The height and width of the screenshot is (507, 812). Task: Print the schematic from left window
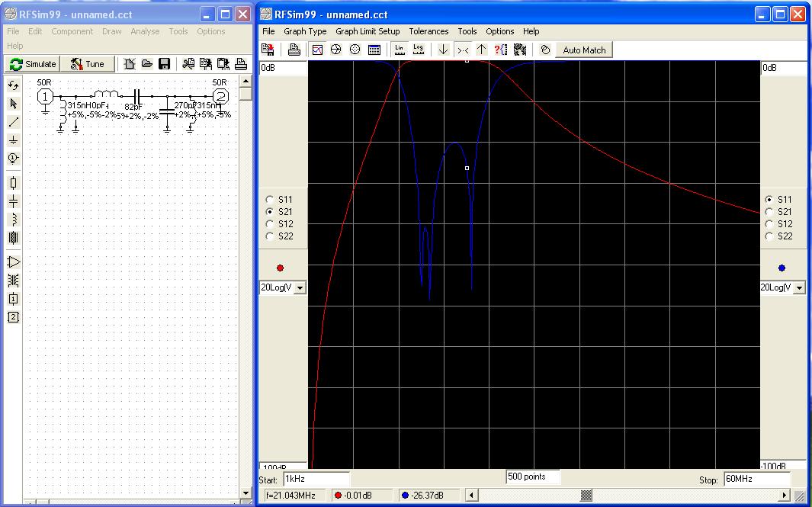240,64
